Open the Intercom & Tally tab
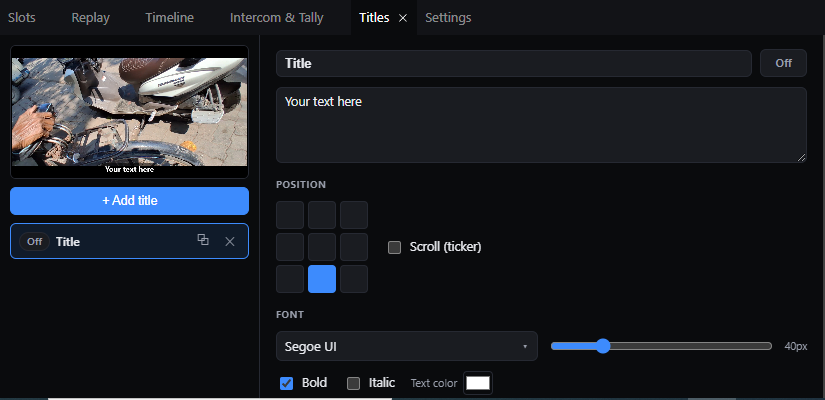825x400 pixels. coord(277,17)
